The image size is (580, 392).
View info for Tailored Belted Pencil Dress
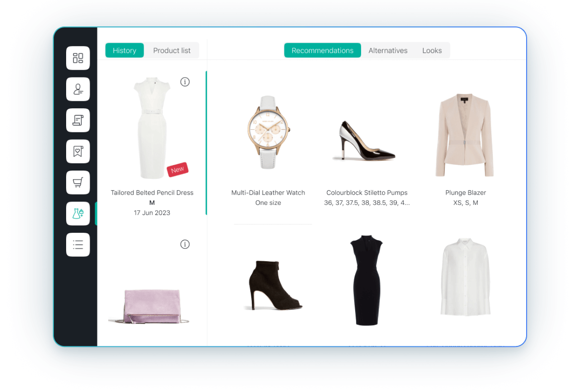point(185,82)
